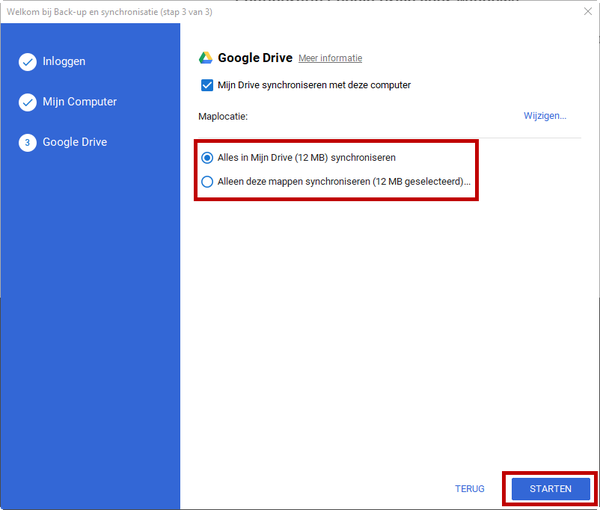Screen dimensions: 600x510
Task: Uncheck Mijn Drive synchroniseren met deze computer
Action: point(207,85)
